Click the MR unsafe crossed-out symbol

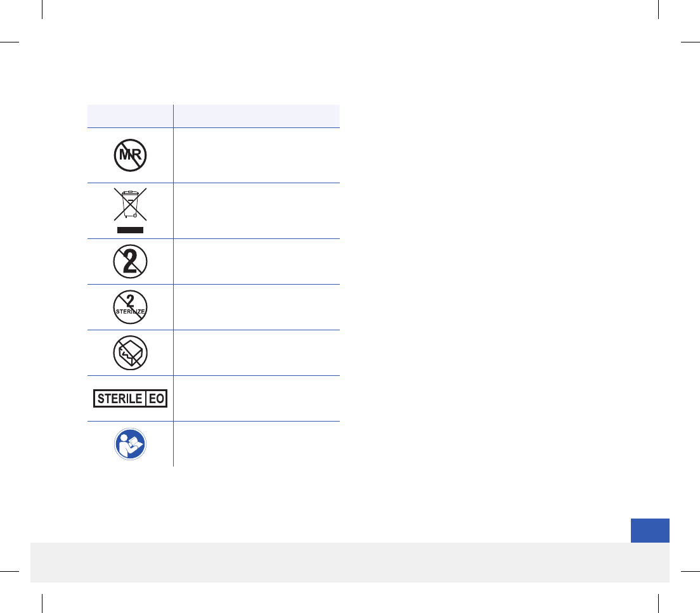click(130, 155)
